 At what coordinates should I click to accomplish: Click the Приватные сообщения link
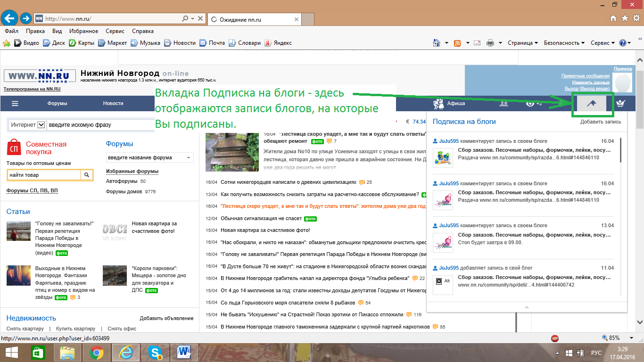pyautogui.click(x=585, y=76)
